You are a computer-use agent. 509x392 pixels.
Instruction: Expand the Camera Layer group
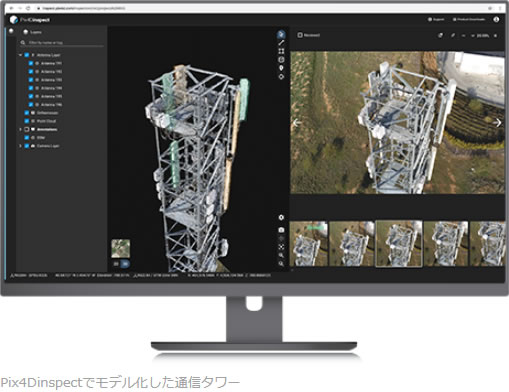coord(20,146)
